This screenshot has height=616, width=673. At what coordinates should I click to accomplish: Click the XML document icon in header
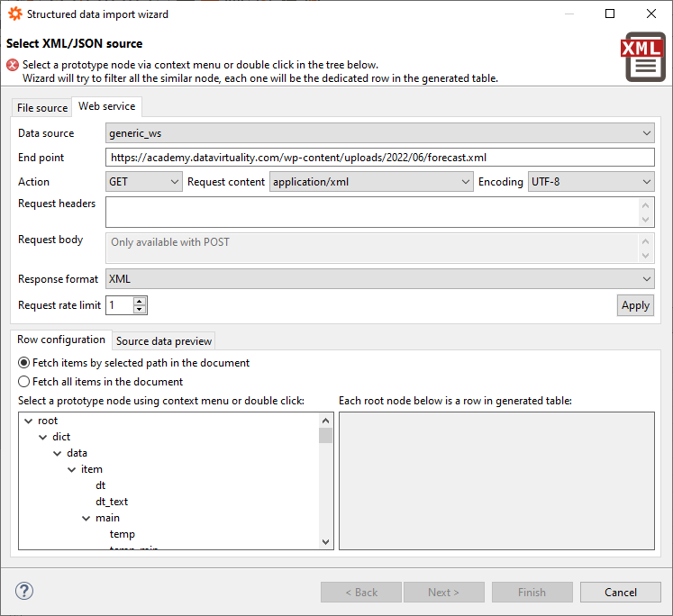pos(643,58)
